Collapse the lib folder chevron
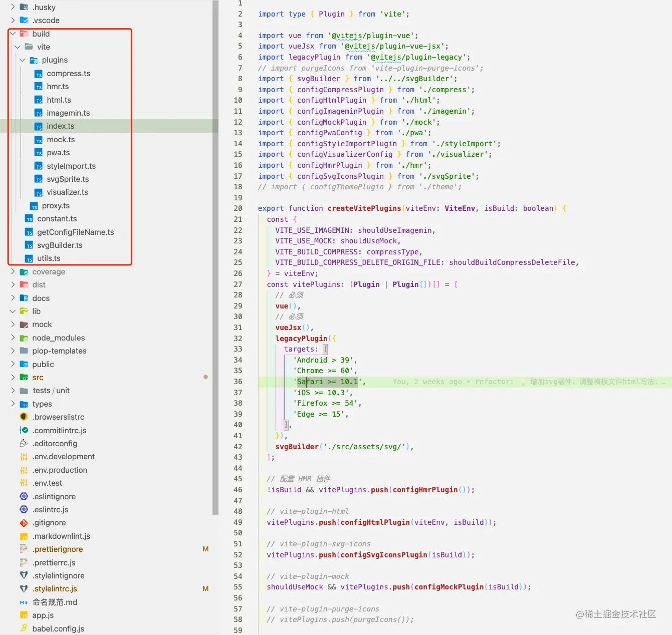Image resolution: width=672 pixels, height=635 pixels. coord(13,311)
